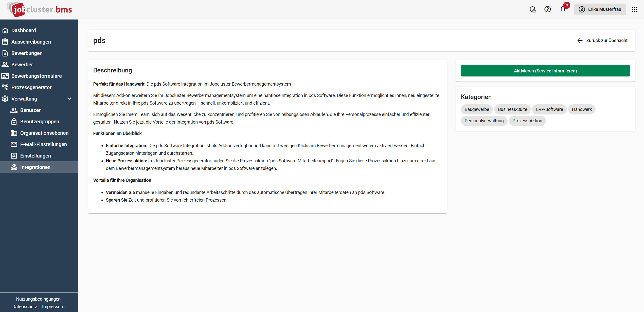Click the user avatar icon
644x312 pixels.
pyautogui.click(x=582, y=9)
